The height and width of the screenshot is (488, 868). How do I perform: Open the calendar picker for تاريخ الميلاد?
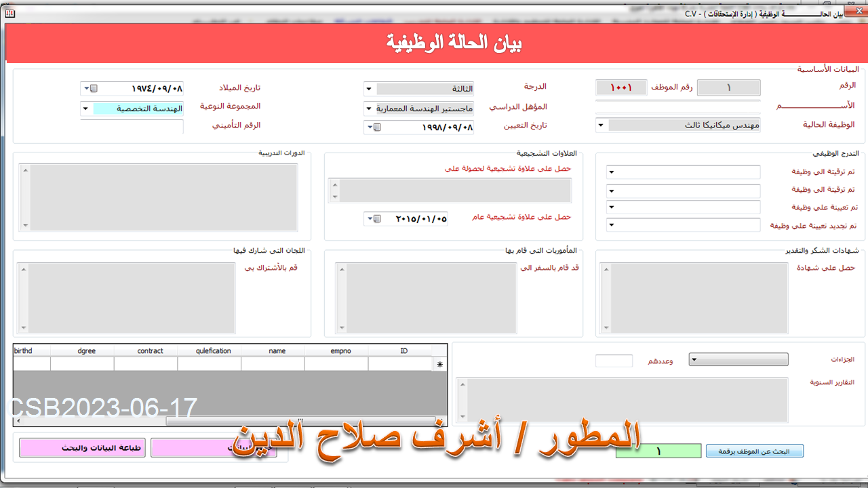point(94,89)
